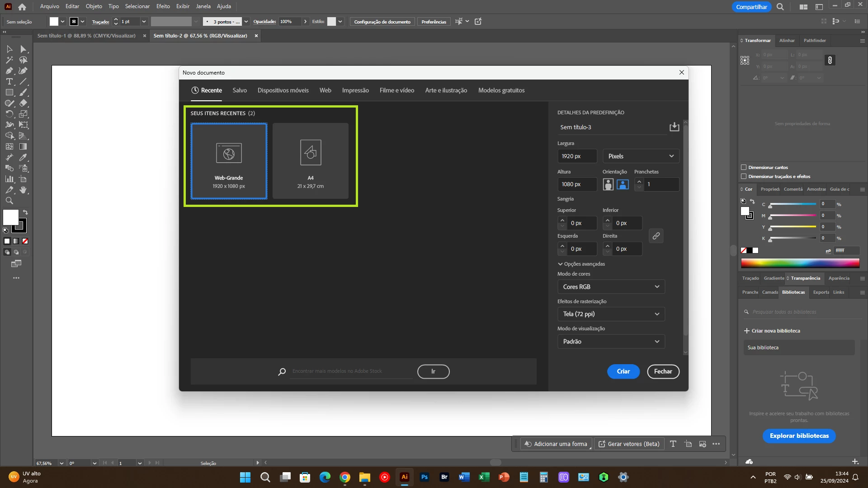Click the save preset icon next to Sem título-3
Viewport: 868px width, 488px height.
pos(674,127)
